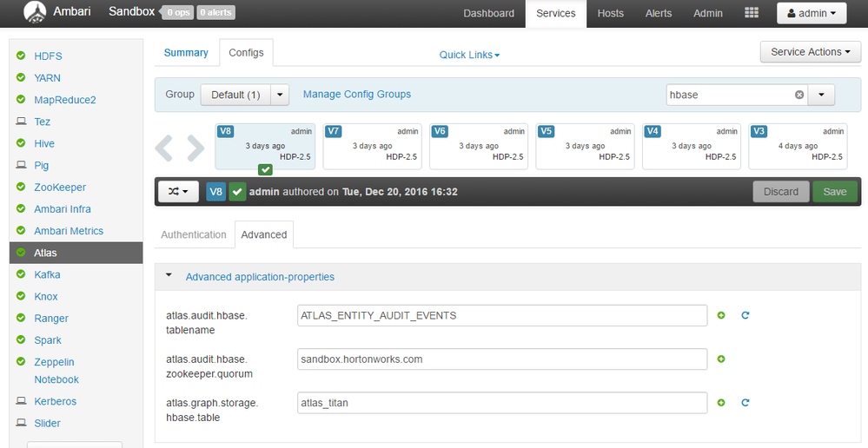This screenshot has width=868, height=448.
Task: Open Services in top navigation
Action: [x=556, y=13]
